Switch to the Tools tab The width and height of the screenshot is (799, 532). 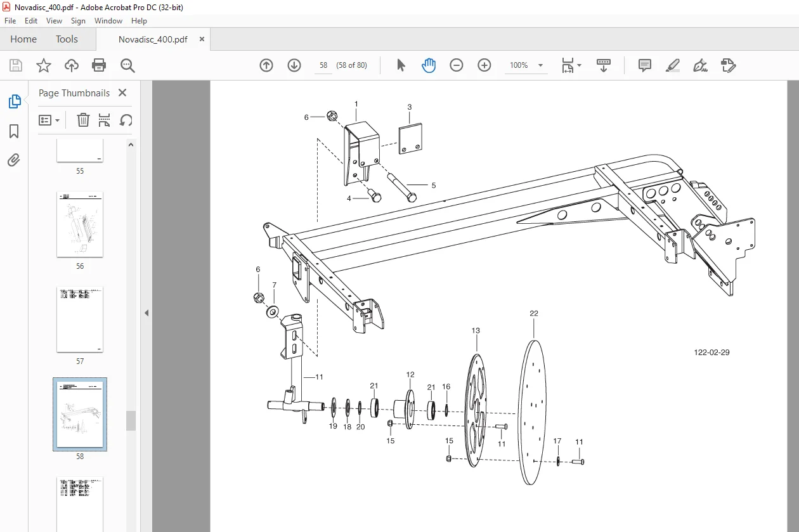(67, 39)
